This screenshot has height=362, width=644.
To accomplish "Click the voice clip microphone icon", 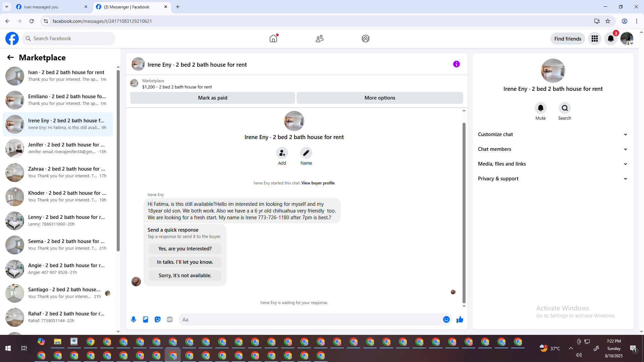I will pos(133,319).
